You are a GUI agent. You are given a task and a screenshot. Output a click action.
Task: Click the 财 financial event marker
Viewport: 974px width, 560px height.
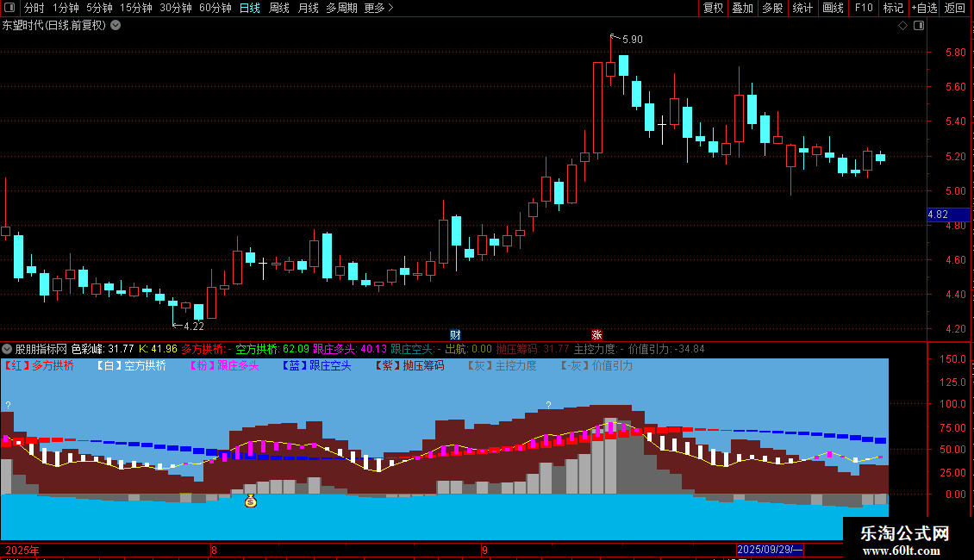coord(455,334)
